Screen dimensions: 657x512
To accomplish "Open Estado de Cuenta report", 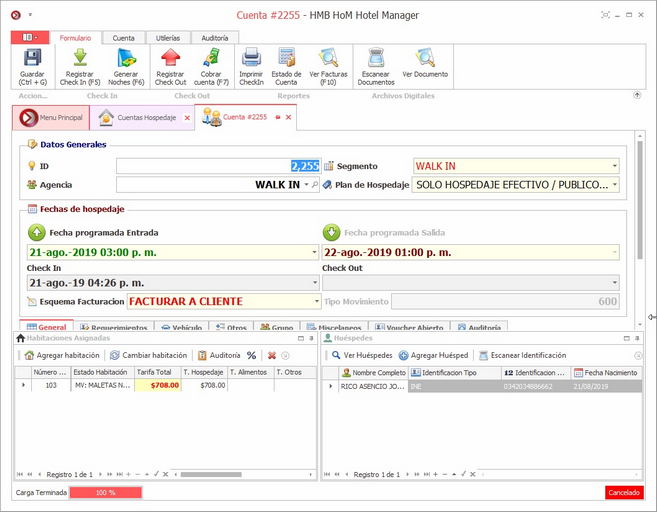I will click(x=287, y=59).
